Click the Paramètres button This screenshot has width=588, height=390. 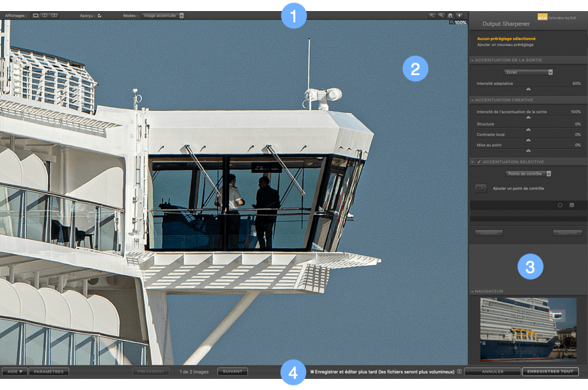pyautogui.click(x=49, y=372)
